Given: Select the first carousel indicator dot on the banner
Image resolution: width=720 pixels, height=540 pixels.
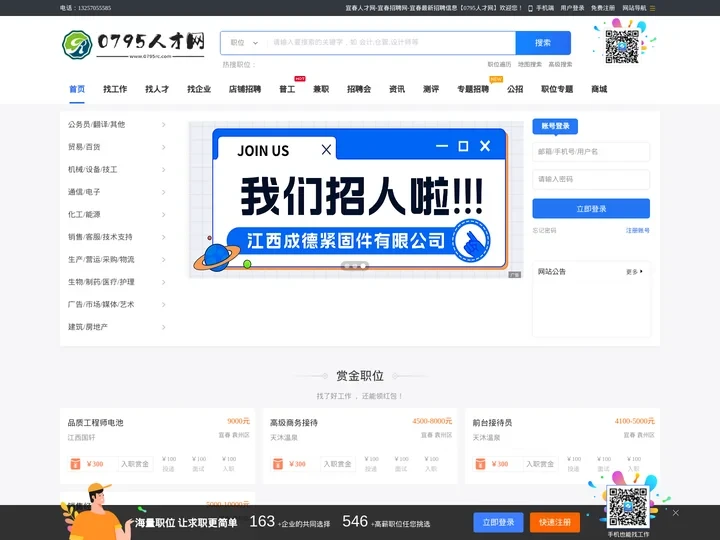Looking at the screenshot, I should 347,266.
